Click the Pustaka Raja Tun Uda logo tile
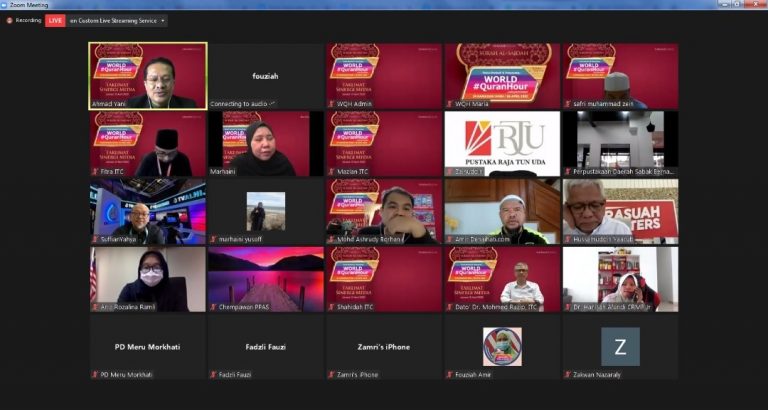The height and width of the screenshot is (410, 768). click(x=502, y=144)
